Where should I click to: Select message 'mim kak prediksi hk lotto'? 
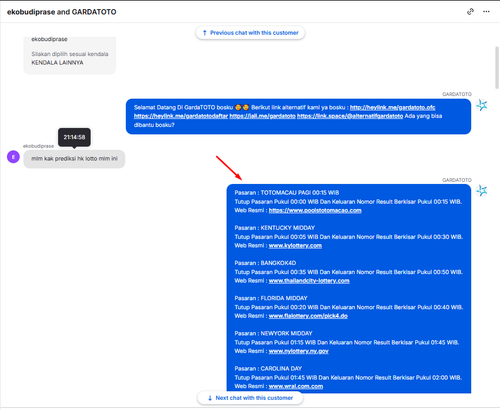pos(74,159)
